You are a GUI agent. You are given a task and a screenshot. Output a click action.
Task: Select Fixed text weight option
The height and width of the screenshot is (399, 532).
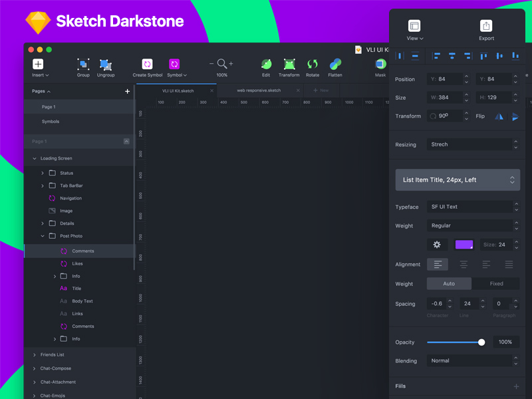496,283
